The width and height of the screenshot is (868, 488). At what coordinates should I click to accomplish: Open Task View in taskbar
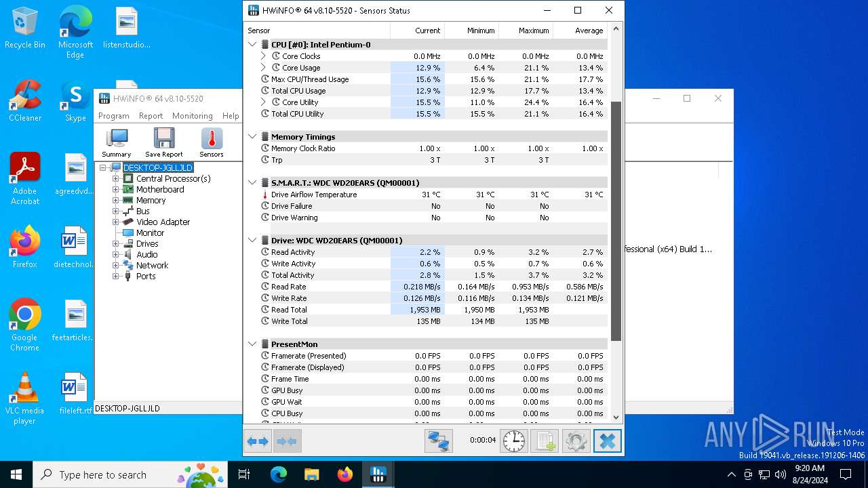point(244,474)
